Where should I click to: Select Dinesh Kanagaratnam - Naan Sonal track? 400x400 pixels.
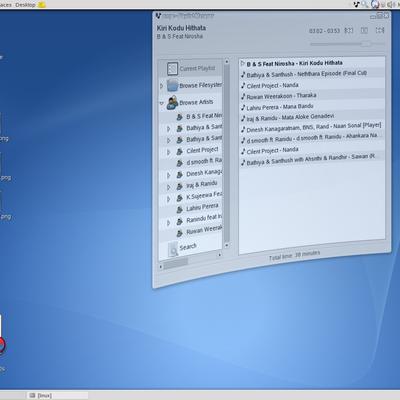click(x=312, y=127)
